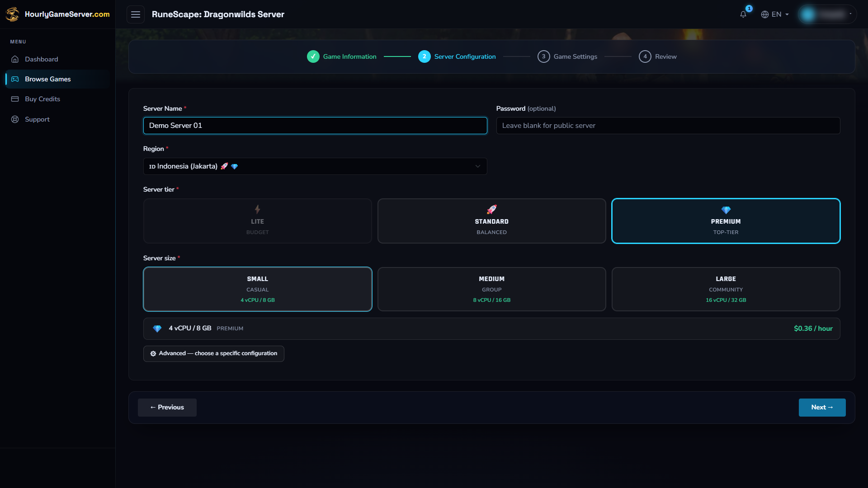The height and width of the screenshot is (488, 868).
Task: Select the Lite budget server tier
Action: click(x=258, y=221)
